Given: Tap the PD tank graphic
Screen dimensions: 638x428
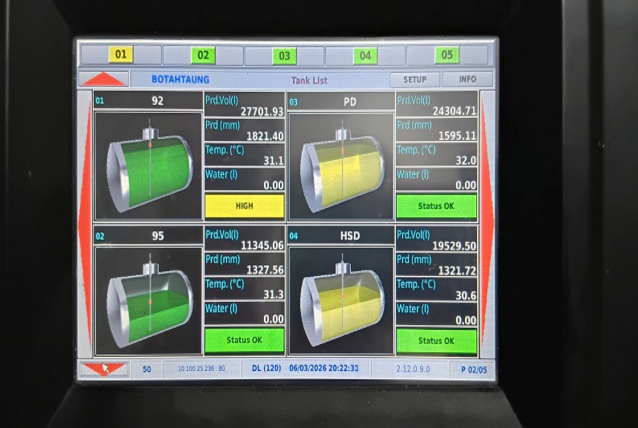Looking at the screenshot, I should coord(342,167).
